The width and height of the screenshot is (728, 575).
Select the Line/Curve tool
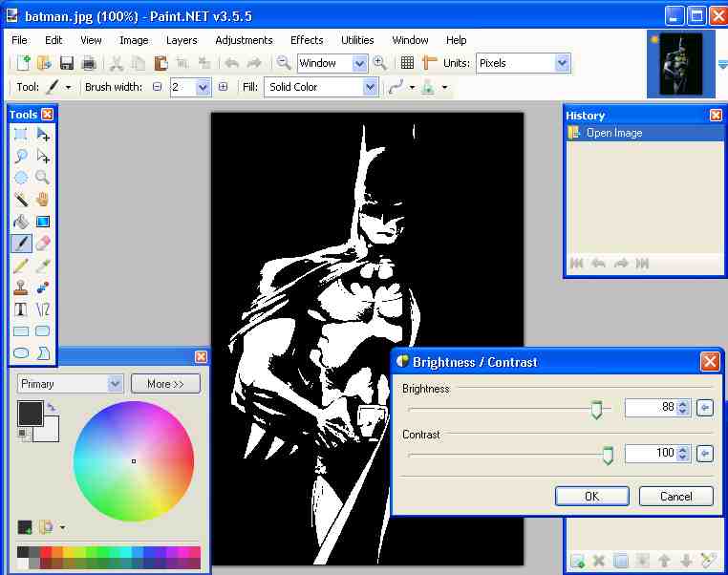[x=43, y=309]
